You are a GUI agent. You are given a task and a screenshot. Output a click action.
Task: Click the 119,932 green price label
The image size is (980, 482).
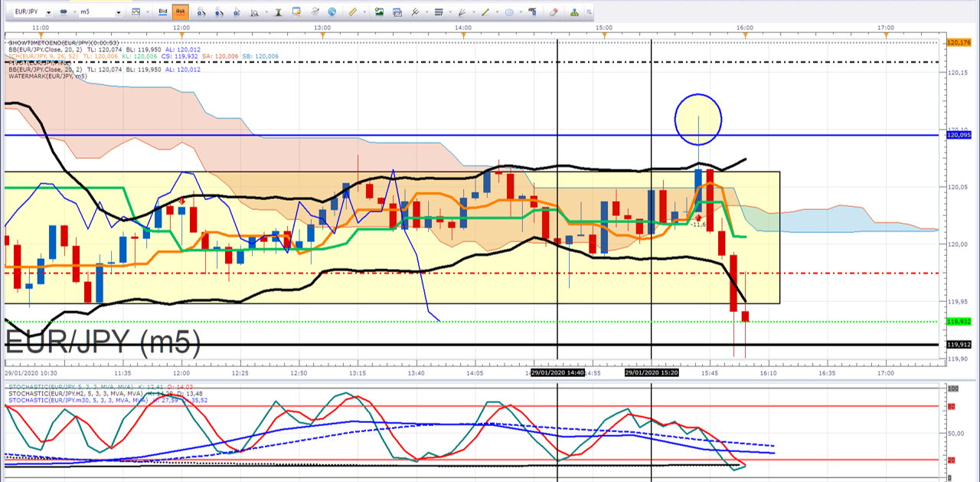pyautogui.click(x=959, y=322)
